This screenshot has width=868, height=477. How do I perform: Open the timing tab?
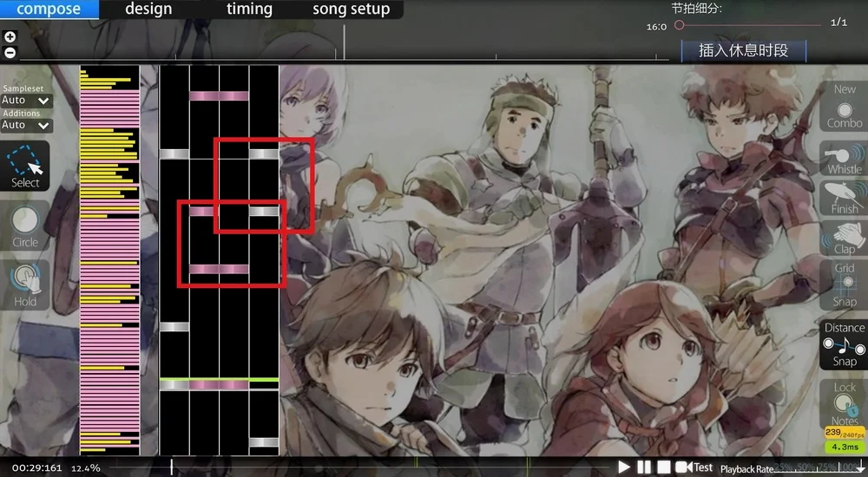tap(249, 9)
